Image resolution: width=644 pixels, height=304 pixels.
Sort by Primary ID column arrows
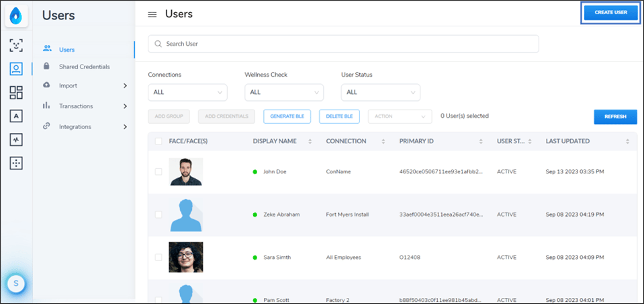point(481,141)
